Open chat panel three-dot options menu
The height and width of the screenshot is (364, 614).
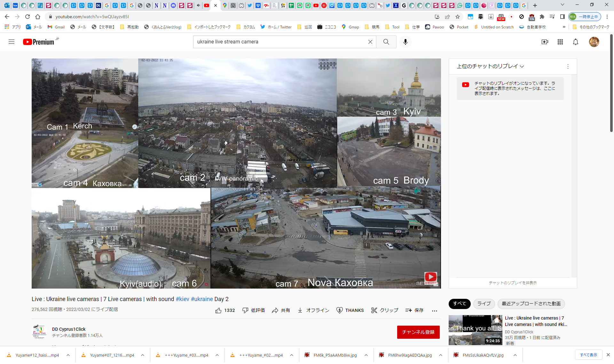568,66
